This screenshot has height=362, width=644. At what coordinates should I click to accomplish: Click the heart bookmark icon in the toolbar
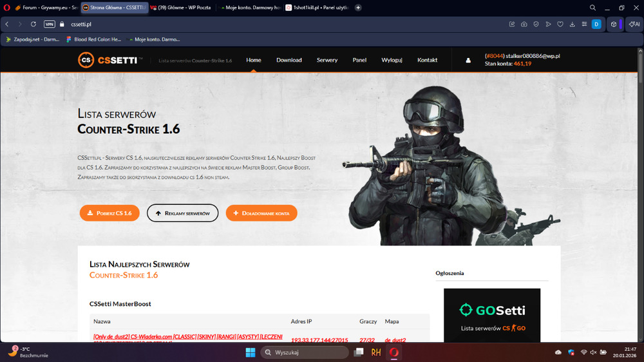[x=560, y=24]
